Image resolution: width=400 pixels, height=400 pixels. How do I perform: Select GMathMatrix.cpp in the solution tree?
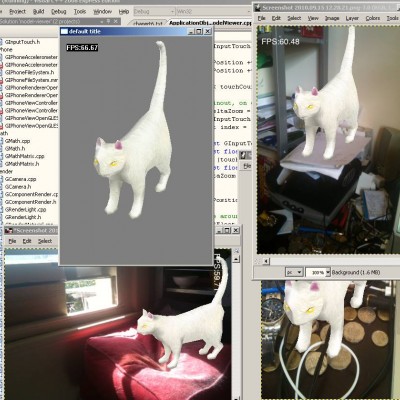click(24, 156)
